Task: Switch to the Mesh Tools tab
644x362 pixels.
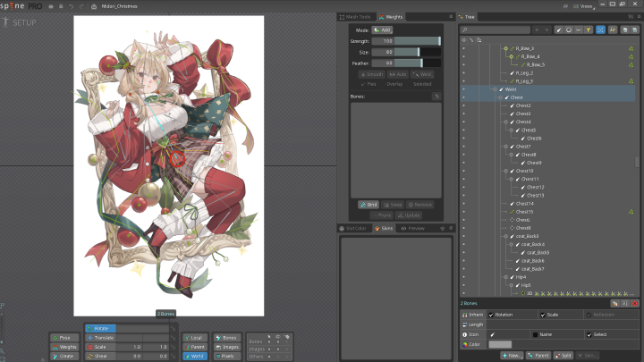Action: (x=355, y=17)
